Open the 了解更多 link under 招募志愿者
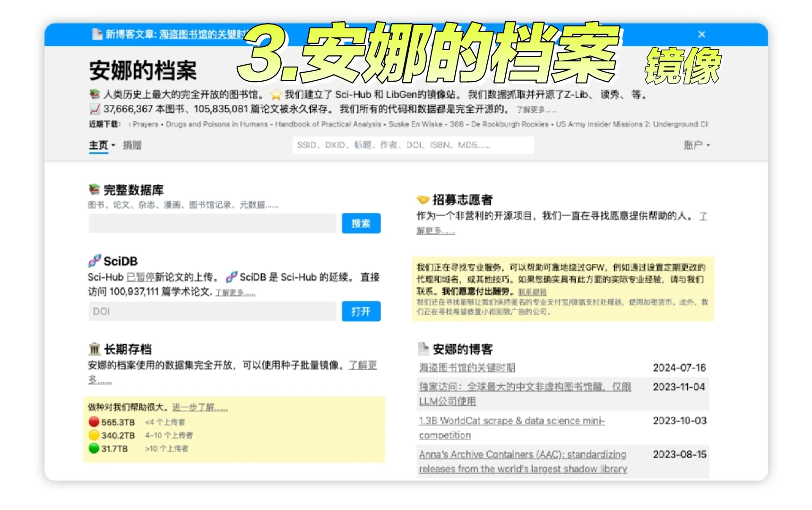The height and width of the screenshot is (510, 812). point(435,231)
